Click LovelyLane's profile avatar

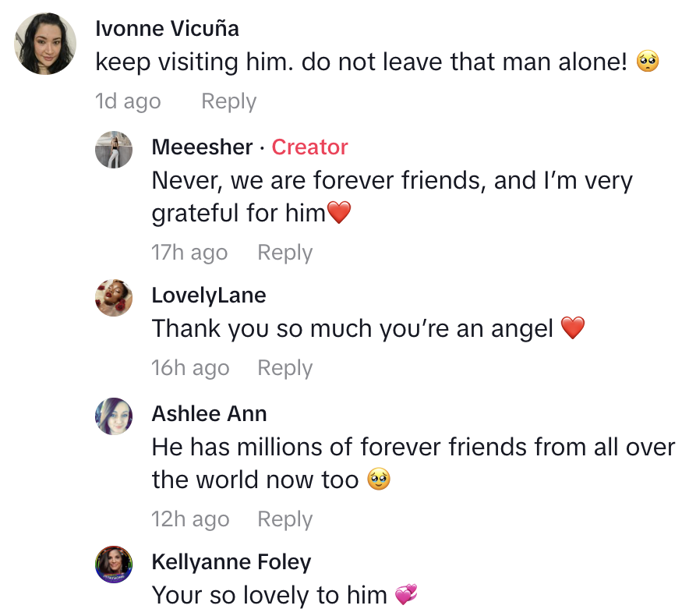(114, 298)
